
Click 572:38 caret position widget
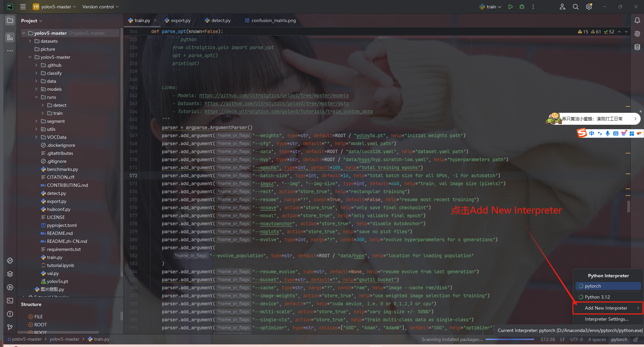(x=548, y=339)
